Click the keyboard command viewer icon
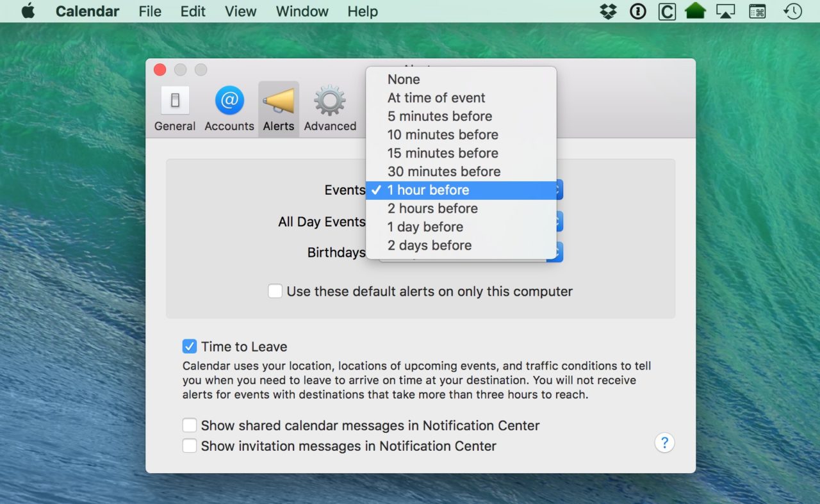This screenshot has width=820, height=504. (x=757, y=12)
